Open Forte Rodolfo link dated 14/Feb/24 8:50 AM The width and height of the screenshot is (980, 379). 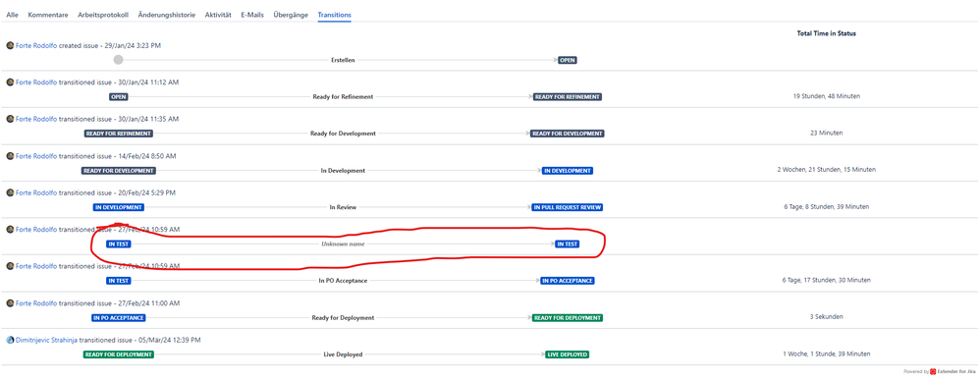36,156
